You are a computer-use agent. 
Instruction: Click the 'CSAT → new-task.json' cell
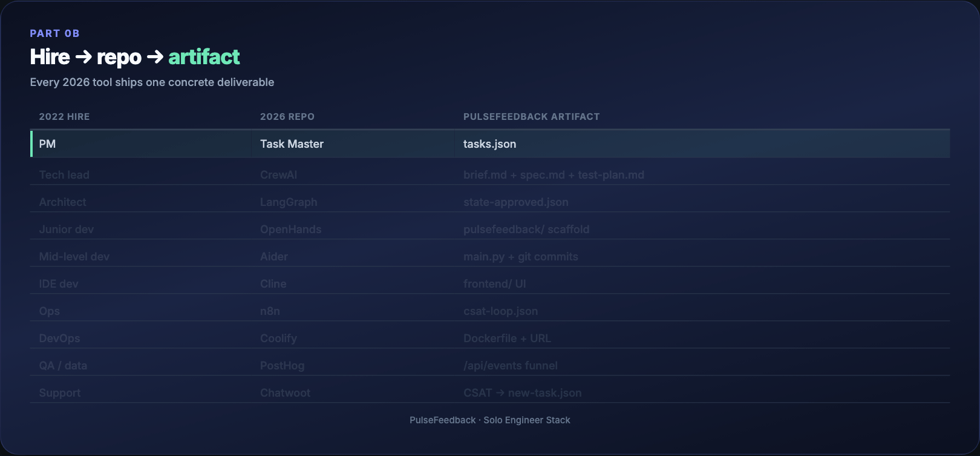tap(522, 393)
